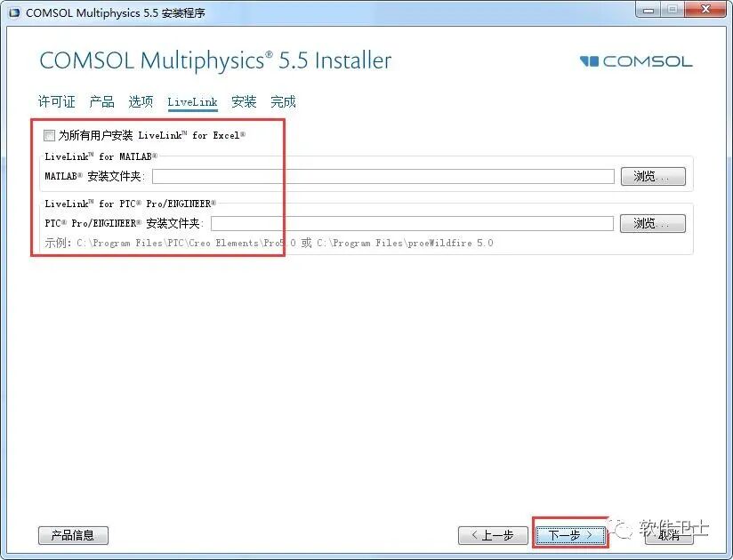Click the 示例 example path text
The width and height of the screenshot is (733, 560).
(x=269, y=243)
